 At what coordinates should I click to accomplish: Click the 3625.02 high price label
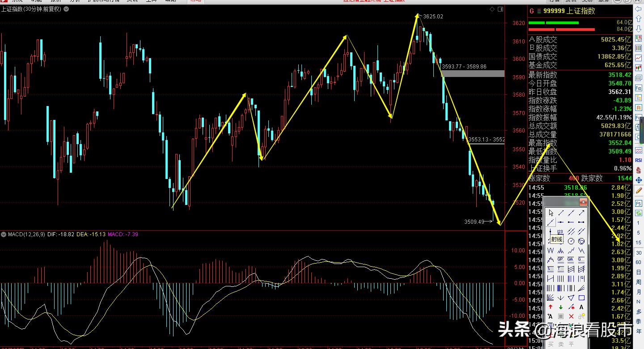pos(432,17)
